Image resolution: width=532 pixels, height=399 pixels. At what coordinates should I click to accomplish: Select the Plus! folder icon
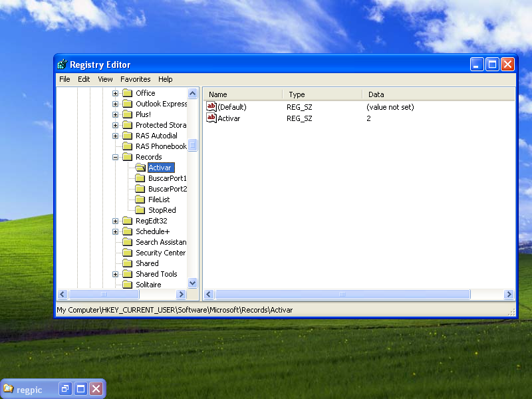(x=127, y=114)
